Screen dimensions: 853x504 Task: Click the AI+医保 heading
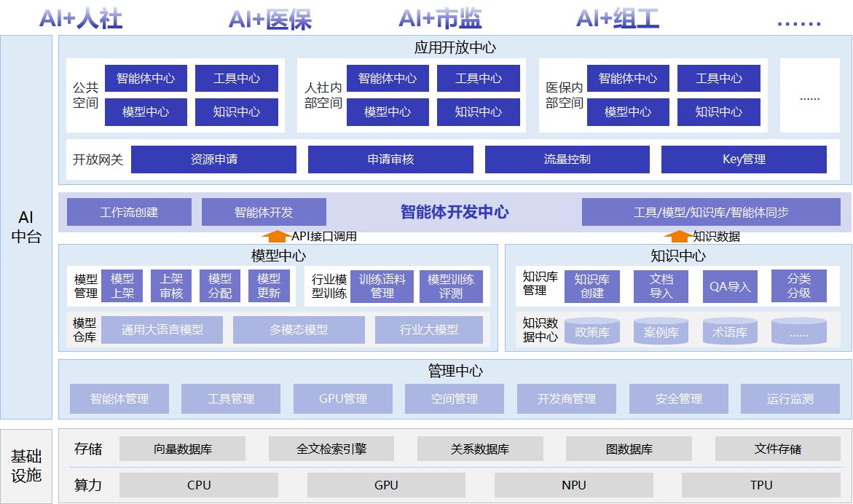[x=270, y=20]
